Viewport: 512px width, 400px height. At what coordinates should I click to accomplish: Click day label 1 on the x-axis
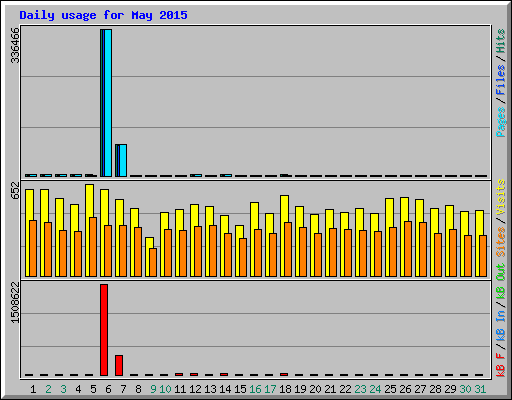pos(33,389)
